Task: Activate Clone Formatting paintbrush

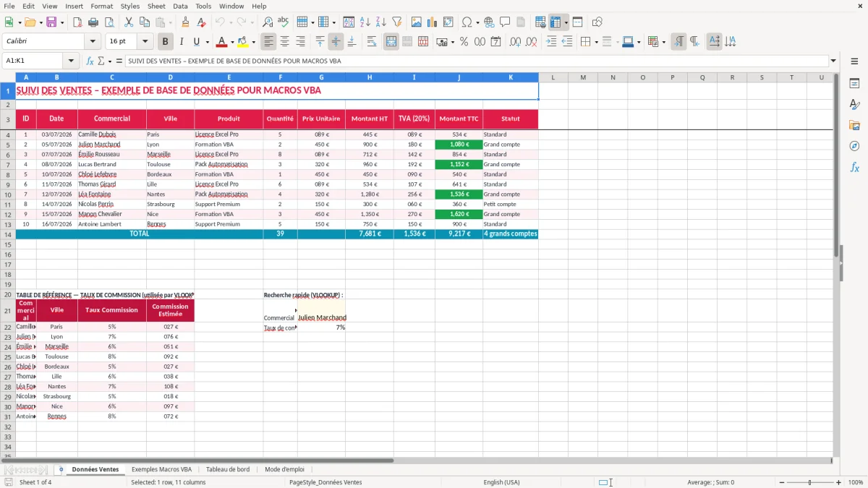Action: click(186, 22)
